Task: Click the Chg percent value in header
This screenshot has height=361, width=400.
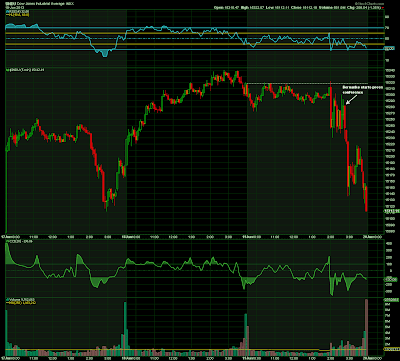Action: (x=373, y=7)
